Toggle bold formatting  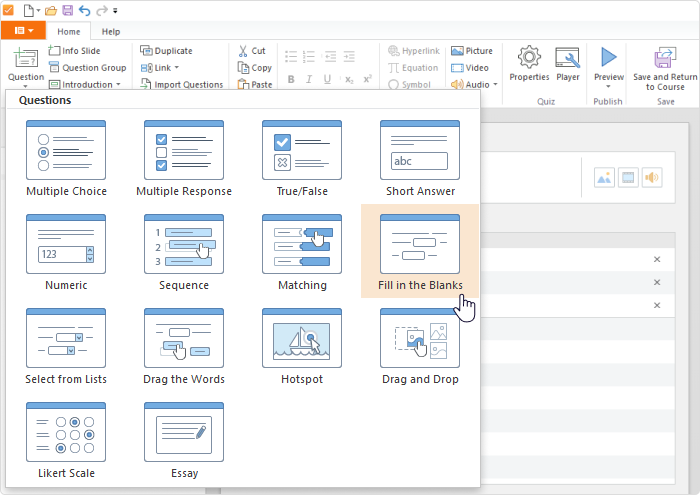(291, 79)
